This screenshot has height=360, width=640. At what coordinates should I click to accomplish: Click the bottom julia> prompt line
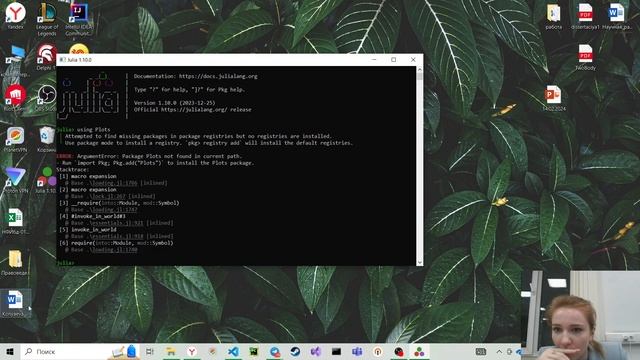[66, 263]
